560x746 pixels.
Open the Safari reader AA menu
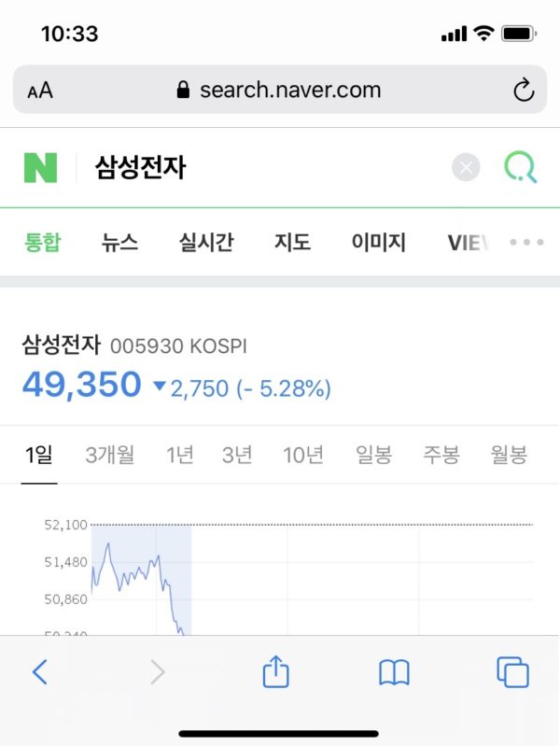(40, 91)
